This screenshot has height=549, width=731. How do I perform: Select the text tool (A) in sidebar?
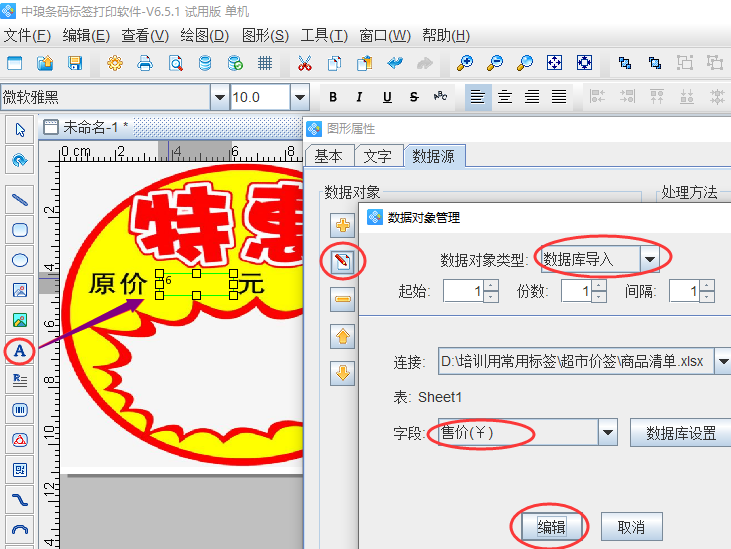coord(19,351)
